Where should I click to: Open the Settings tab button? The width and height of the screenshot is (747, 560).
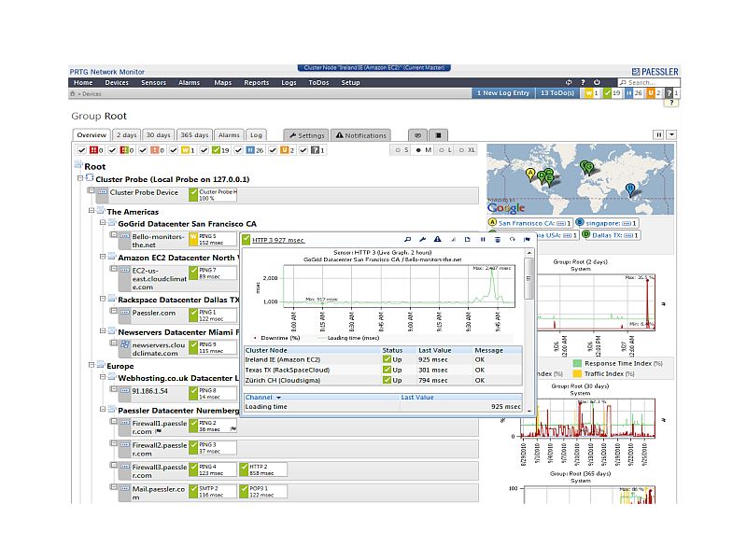point(306,135)
